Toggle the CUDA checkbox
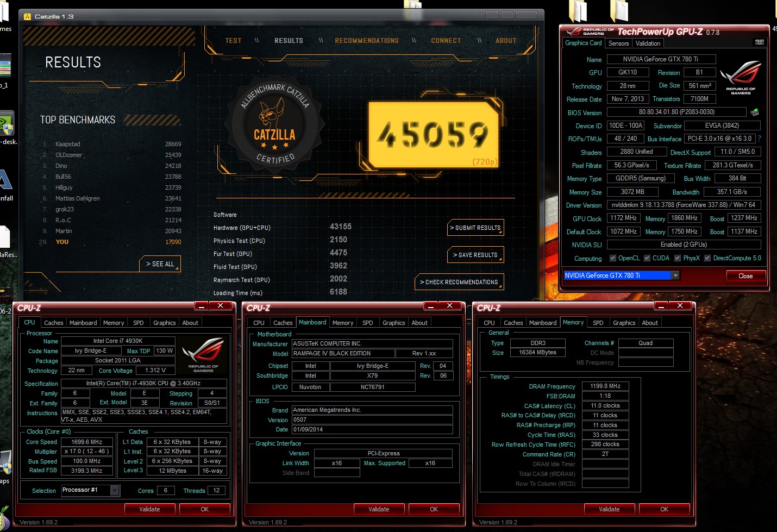The width and height of the screenshot is (777, 532). (x=647, y=258)
